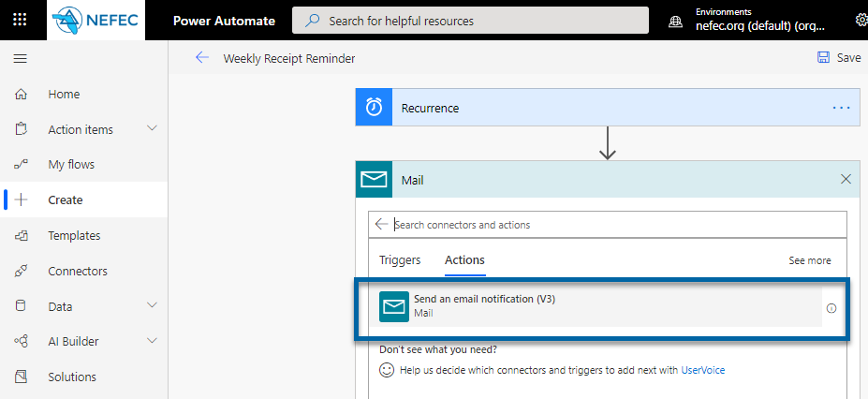Click the Save button label
868x399 pixels.
click(848, 57)
